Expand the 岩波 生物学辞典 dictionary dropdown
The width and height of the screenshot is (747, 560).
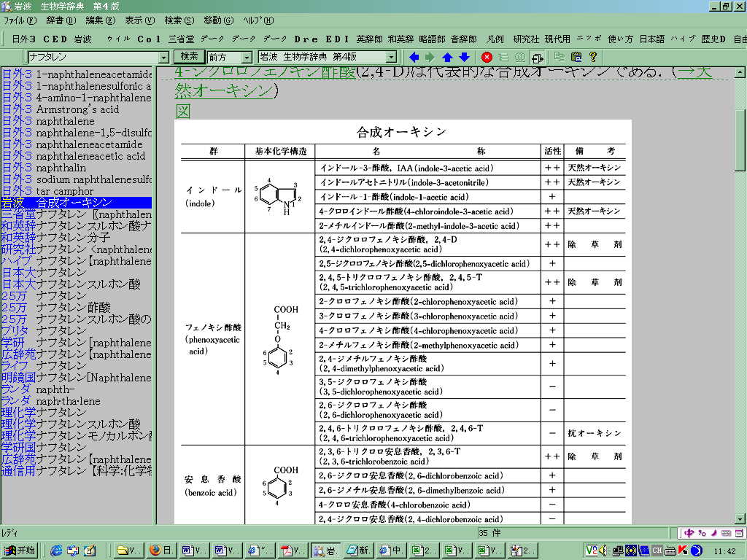point(391,57)
